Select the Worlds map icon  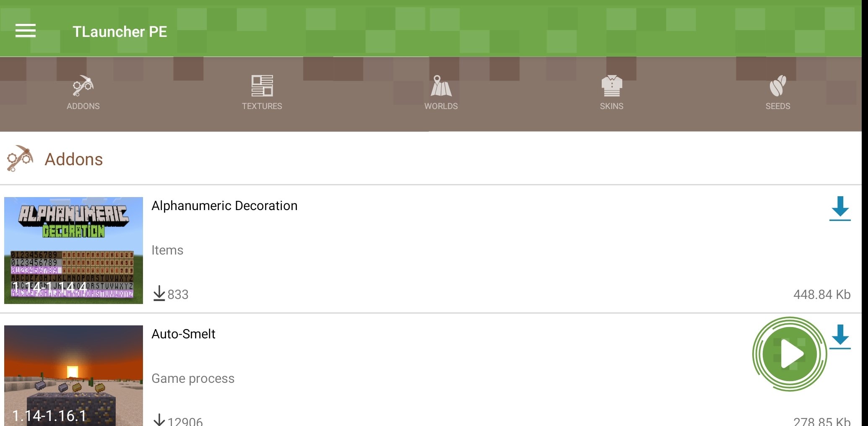(441, 86)
